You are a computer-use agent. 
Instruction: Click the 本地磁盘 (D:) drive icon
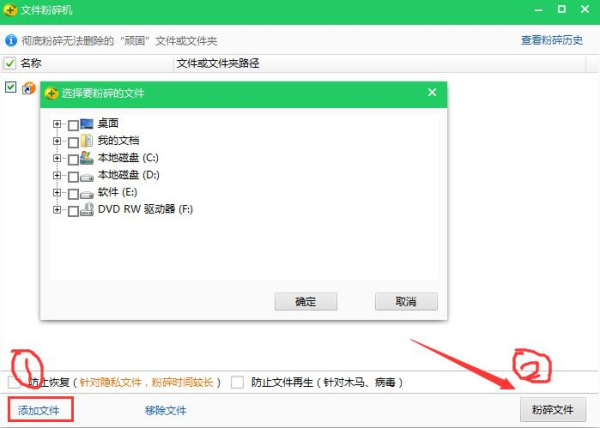coord(87,176)
